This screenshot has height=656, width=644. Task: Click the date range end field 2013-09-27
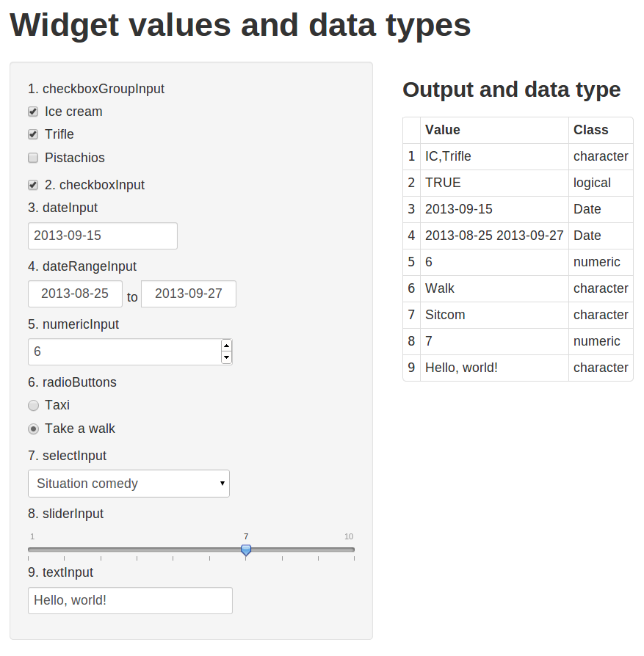(x=189, y=294)
